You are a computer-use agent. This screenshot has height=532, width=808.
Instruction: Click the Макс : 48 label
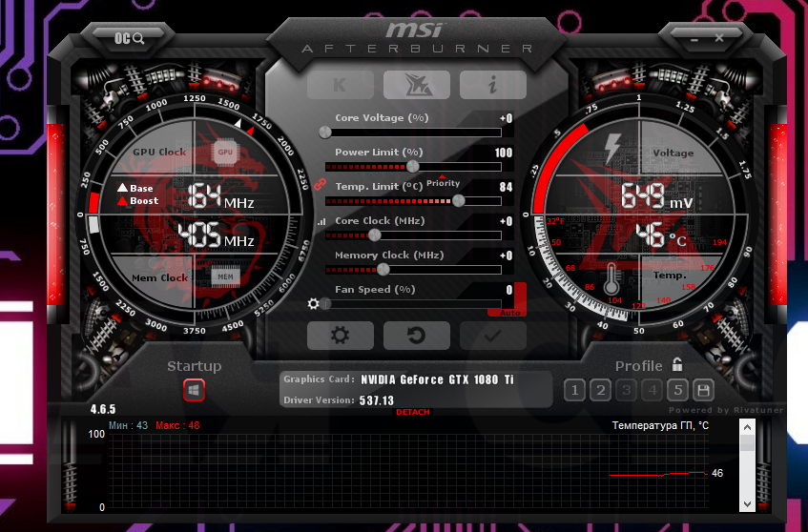click(177, 425)
